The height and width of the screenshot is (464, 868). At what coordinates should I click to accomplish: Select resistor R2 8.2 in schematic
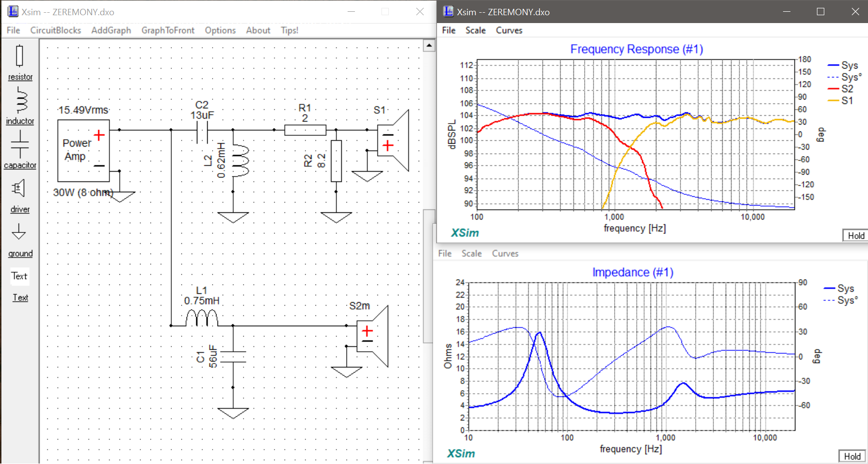tap(336, 161)
